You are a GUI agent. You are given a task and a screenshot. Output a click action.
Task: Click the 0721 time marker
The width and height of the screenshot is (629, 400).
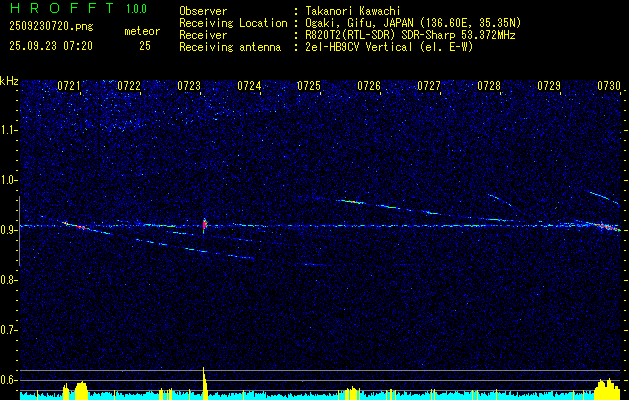pos(69,85)
